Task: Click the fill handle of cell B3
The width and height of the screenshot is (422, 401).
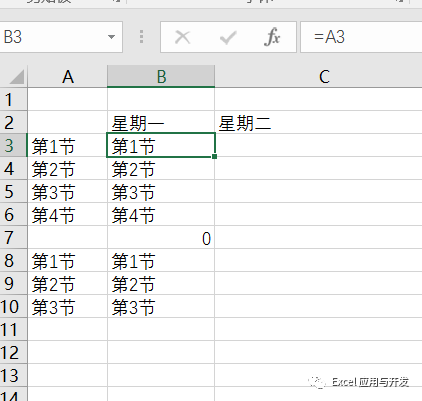Action: (214, 156)
